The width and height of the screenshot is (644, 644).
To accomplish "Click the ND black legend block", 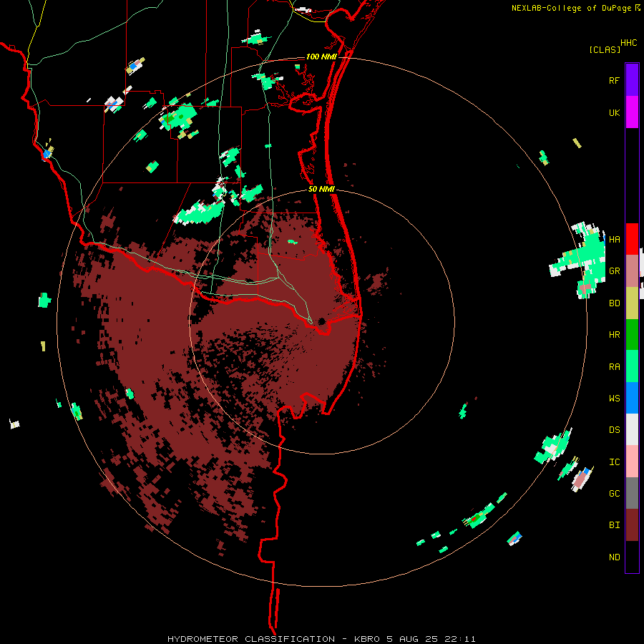I will 632,557.
